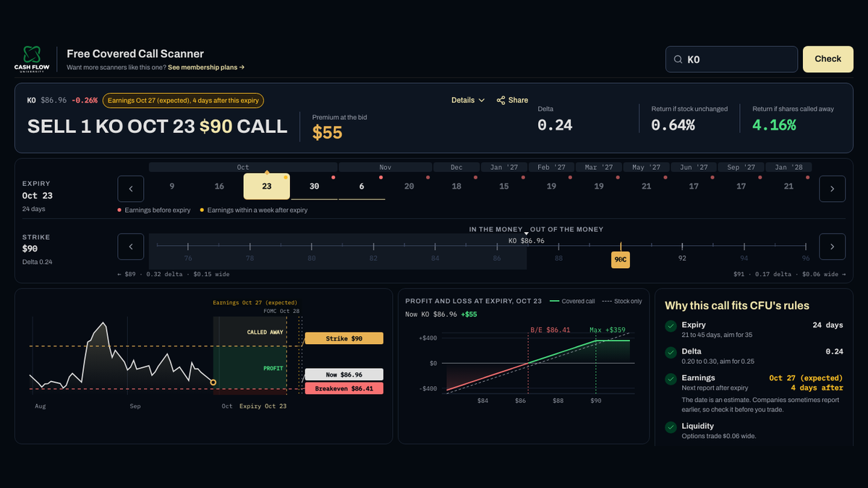
Task: Select the Oct 30 expiry
Action: click(314, 187)
